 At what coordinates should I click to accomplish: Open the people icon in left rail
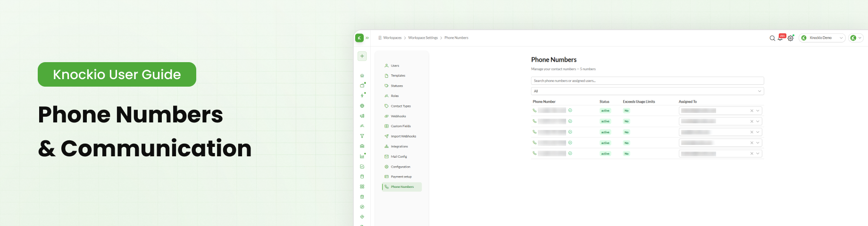pyautogui.click(x=362, y=126)
